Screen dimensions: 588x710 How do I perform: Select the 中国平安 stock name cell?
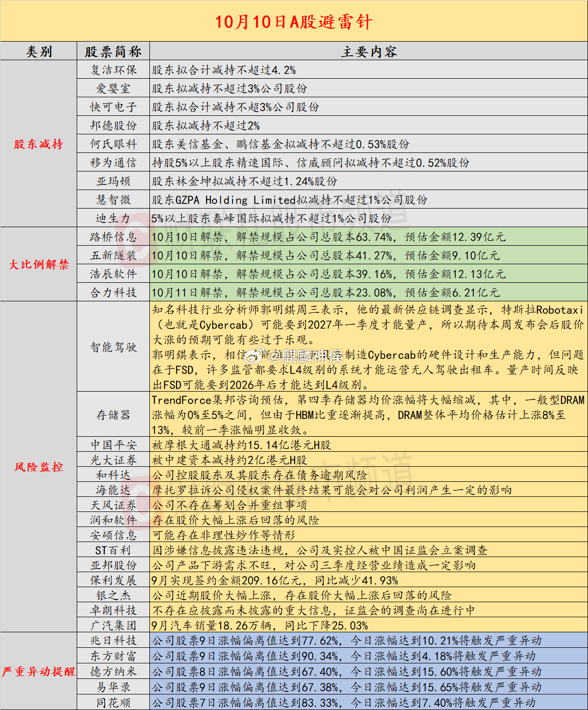pyautogui.click(x=113, y=445)
